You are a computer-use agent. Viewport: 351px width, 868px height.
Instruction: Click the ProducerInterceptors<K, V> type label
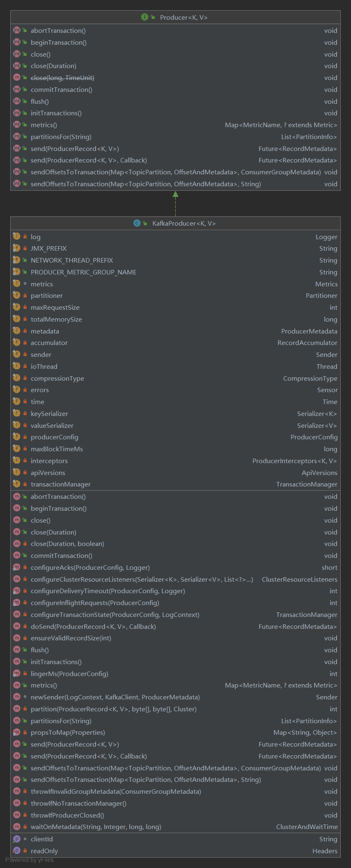point(295,461)
